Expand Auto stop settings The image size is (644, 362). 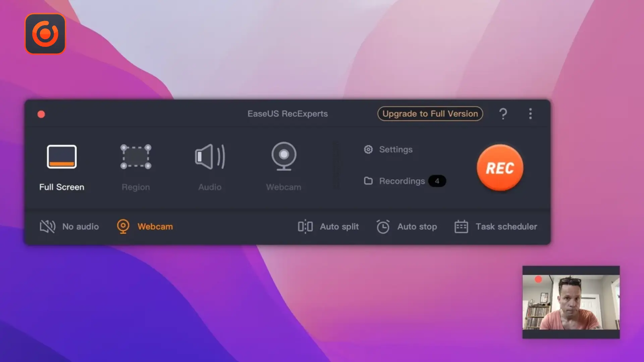[406, 226]
